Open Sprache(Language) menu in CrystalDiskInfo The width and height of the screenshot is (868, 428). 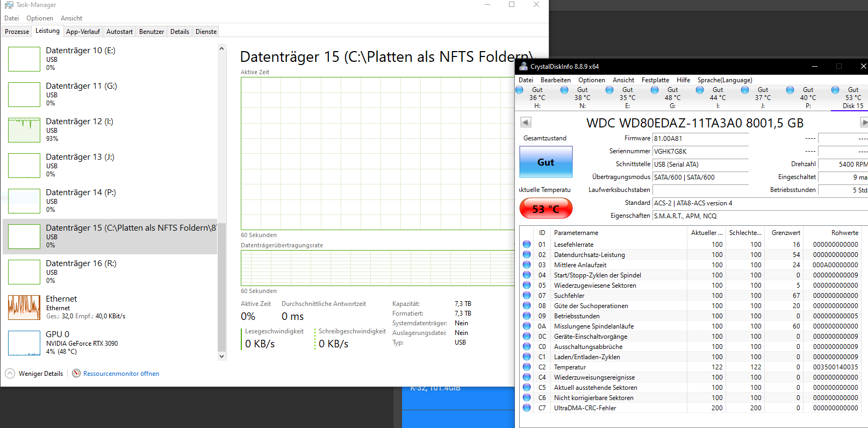[724, 80]
